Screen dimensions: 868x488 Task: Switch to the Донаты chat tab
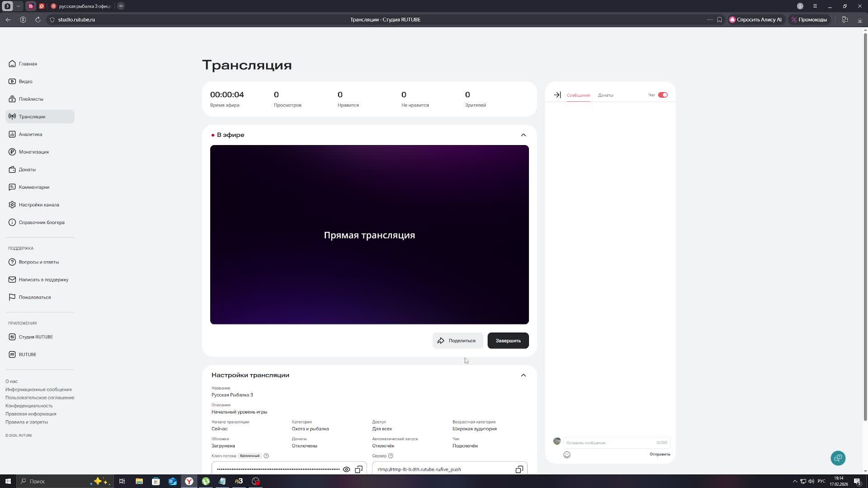click(x=605, y=95)
